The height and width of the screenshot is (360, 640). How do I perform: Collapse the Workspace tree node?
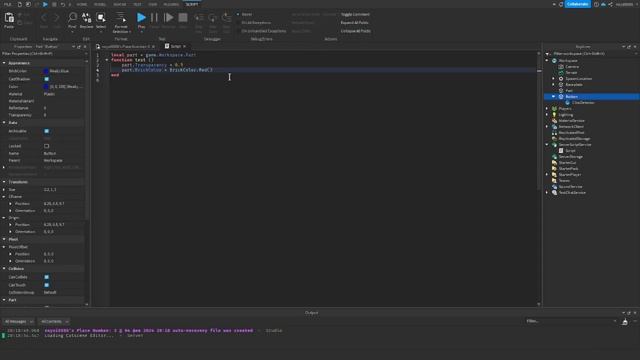point(547,60)
